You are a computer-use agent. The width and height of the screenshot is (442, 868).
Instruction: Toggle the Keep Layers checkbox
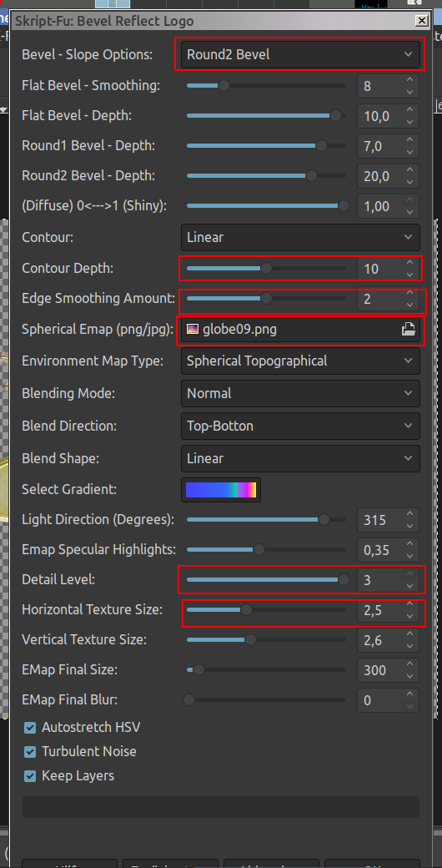tap(30, 775)
